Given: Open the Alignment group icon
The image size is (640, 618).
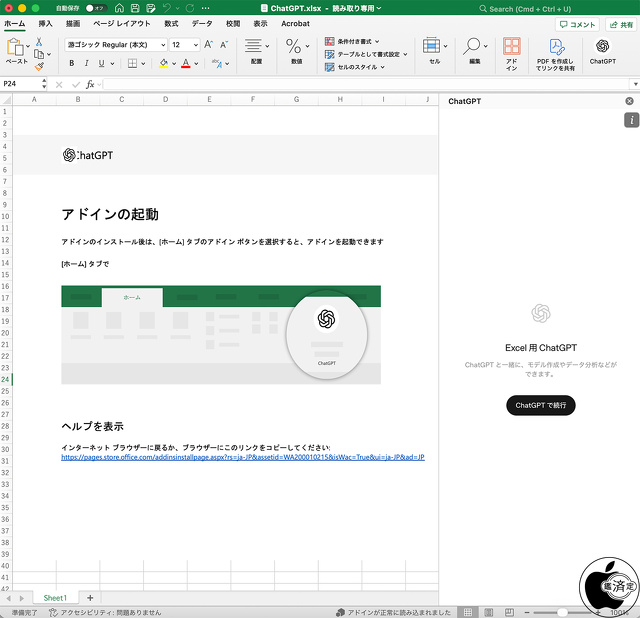Looking at the screenshot, I should pyautogui.click(x=253, y=46).
